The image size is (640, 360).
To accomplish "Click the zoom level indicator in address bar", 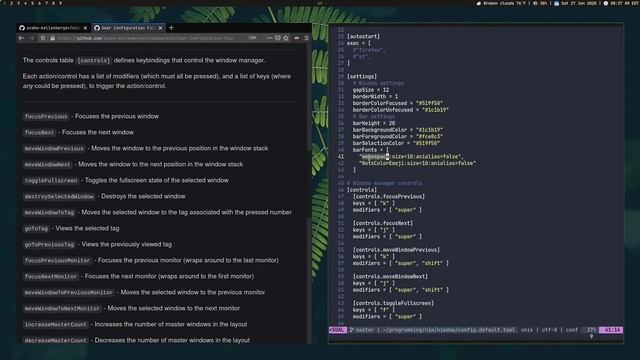I will click(252, 38).
